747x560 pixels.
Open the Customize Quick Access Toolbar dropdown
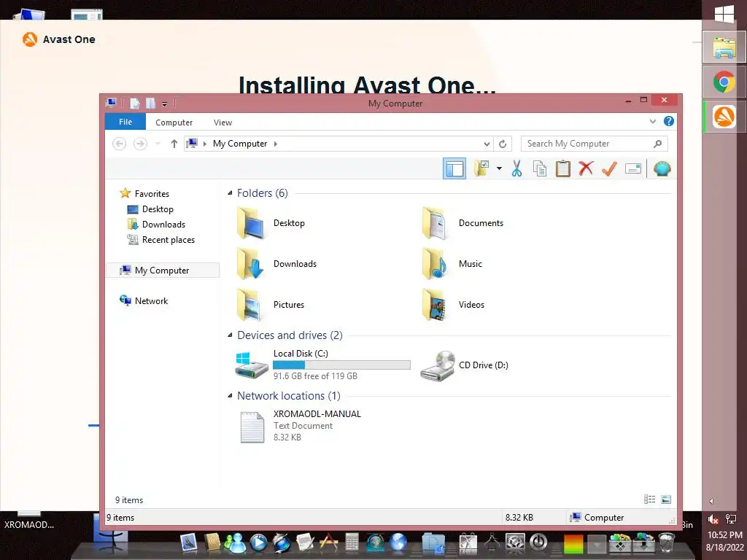pyautogui.click(x=164, y=104)
